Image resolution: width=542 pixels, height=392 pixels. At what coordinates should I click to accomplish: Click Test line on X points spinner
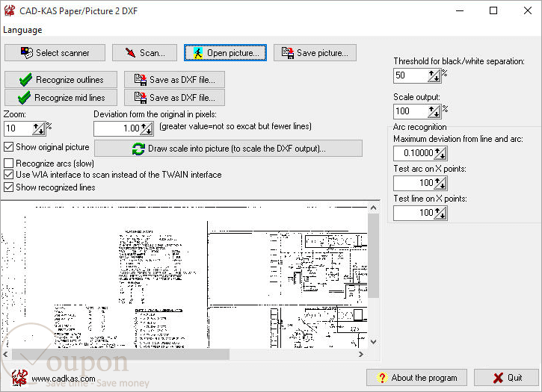point(440,213)
